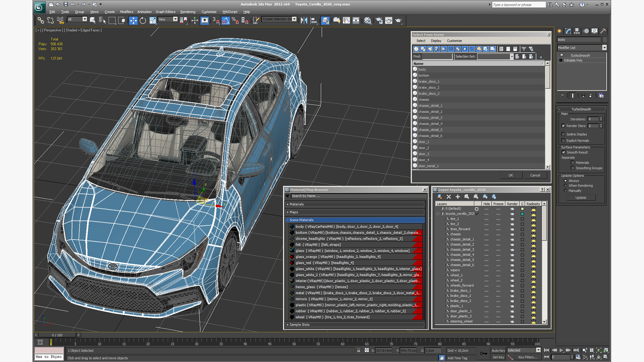The width and height of the screenshot is (644, 362).
Task: Select the Always update radio option
Action: coord(566,181)
